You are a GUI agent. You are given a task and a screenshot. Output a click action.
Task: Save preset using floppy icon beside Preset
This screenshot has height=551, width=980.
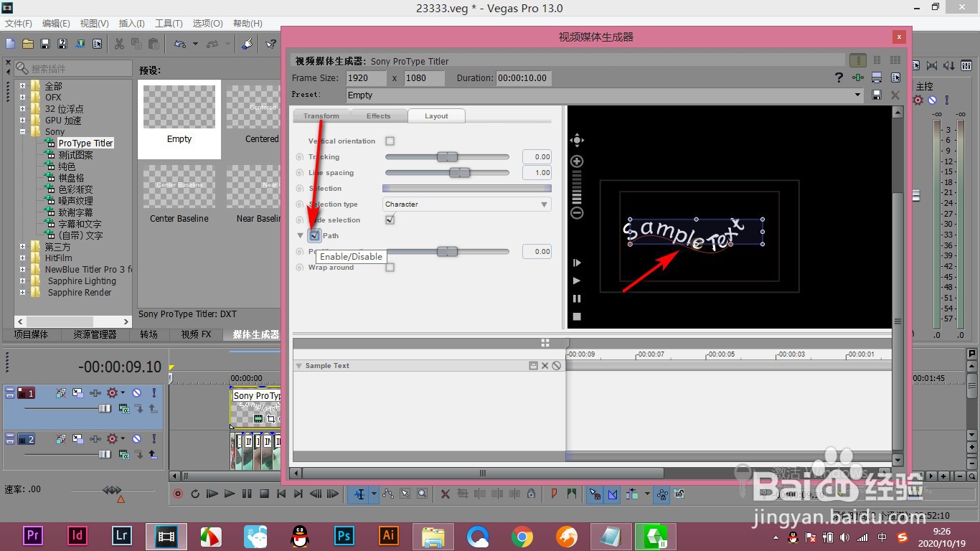876,95
